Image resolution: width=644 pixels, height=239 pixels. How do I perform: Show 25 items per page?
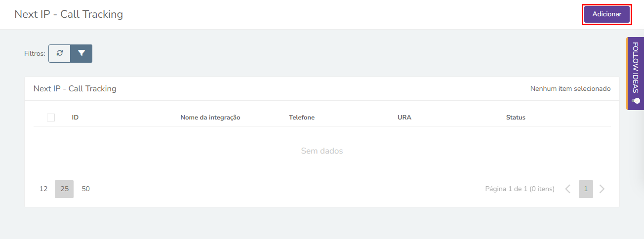[x=64, y=189]
